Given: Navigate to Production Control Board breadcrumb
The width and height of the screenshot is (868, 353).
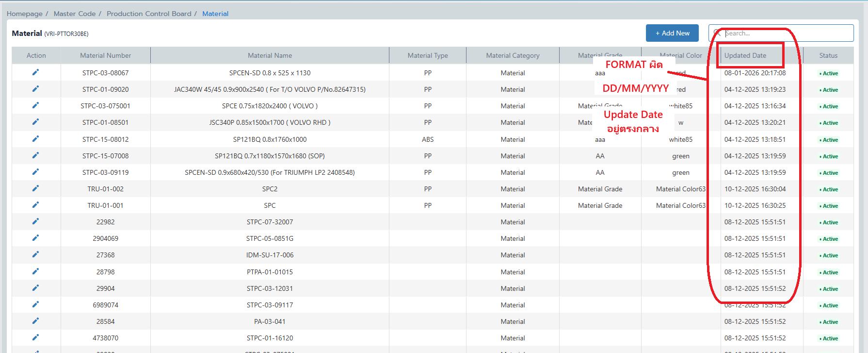Looking at the screenshot, I should pos(149,14).
